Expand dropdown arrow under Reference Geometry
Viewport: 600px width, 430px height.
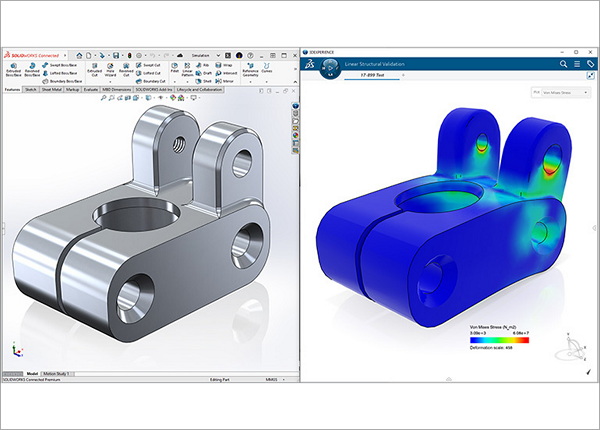click(x=251, y=81)
